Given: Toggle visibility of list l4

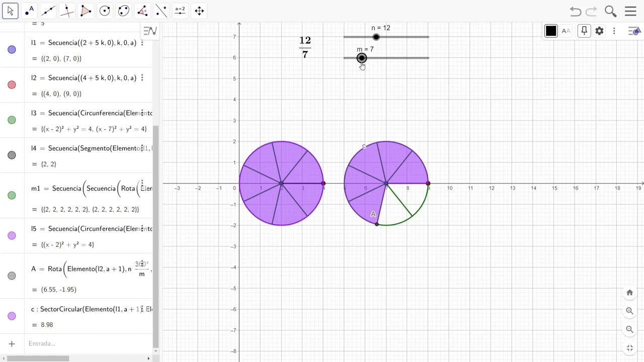Looking at the screenshot, I should coord(12,155).
